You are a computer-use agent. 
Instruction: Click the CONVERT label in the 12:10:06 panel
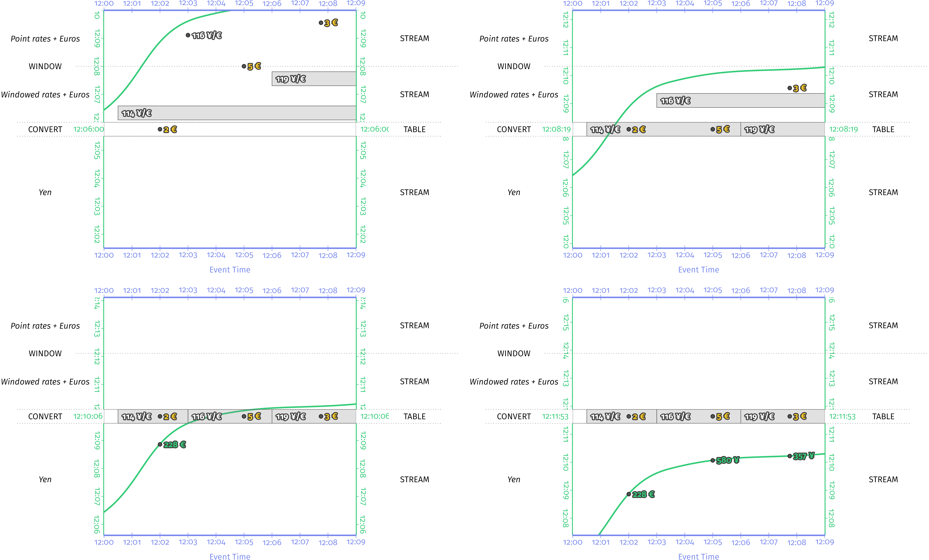point(45,416)
